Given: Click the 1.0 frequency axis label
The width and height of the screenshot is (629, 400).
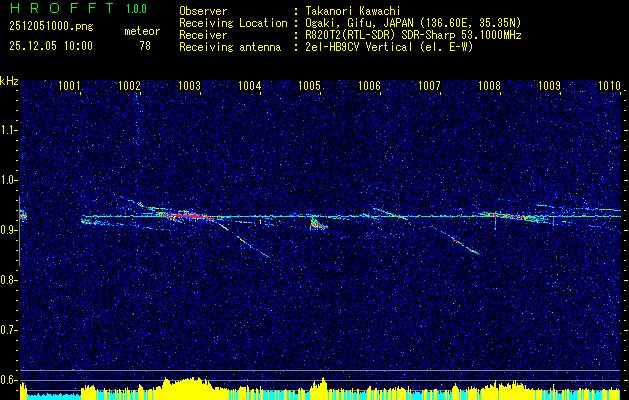Looking at the screenshot, I should (8, 180).
